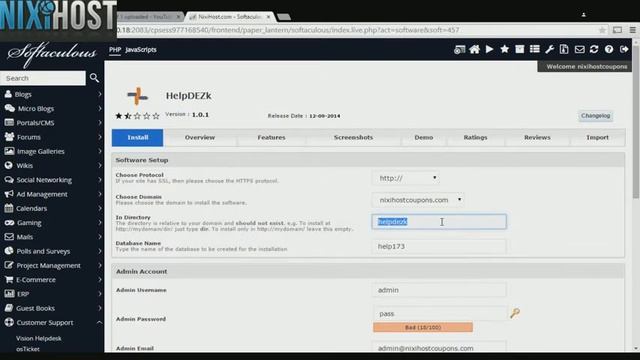
Task: Click the sync refresh icon
Action: [x=594, y=49]
